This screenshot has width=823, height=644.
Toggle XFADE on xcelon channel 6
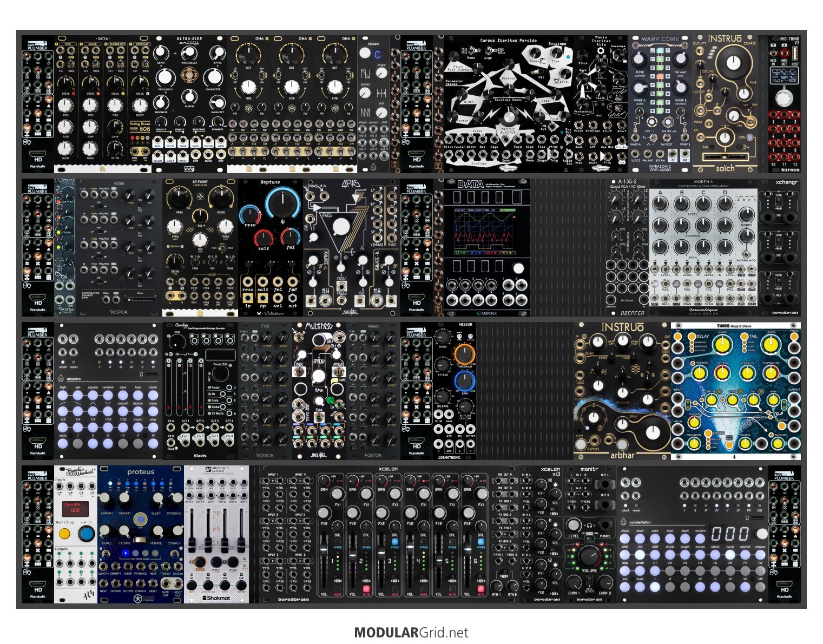pos(480,541)
